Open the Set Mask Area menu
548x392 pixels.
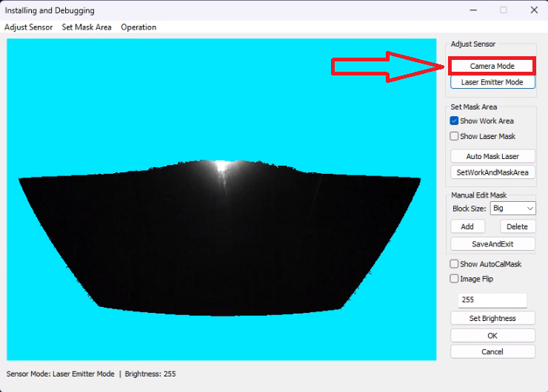pyautogui.click(x=87, y=27)
